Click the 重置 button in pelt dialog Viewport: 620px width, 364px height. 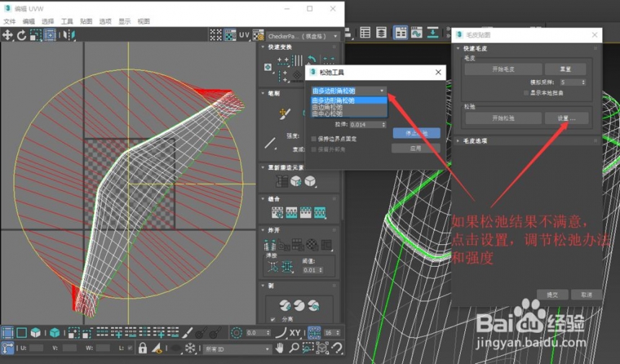tap(565, 69)
